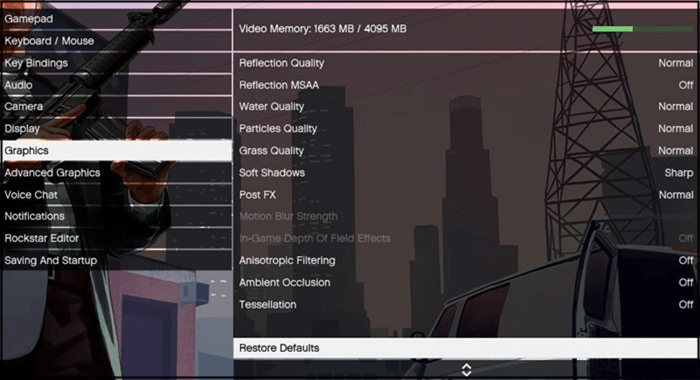Click In-Game Depth Of Field Effects label
The image size is (700, 380).
[x=315, y=238]
